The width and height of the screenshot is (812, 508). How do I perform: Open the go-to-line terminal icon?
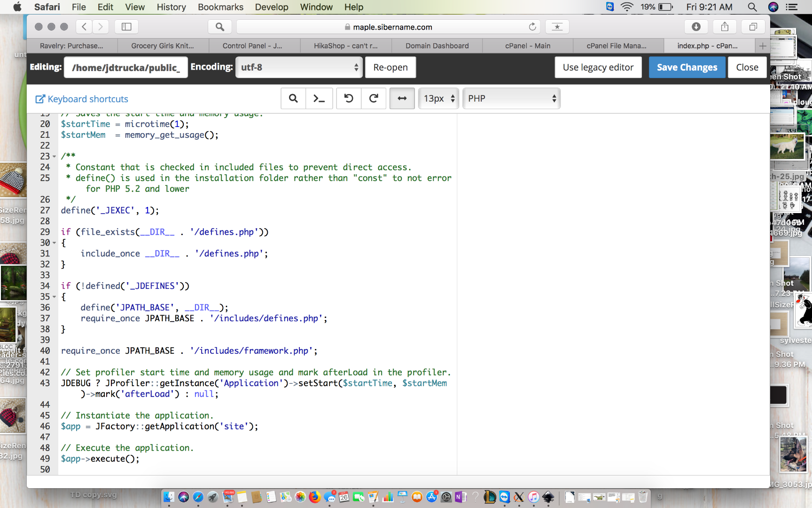tap(319, 98)
